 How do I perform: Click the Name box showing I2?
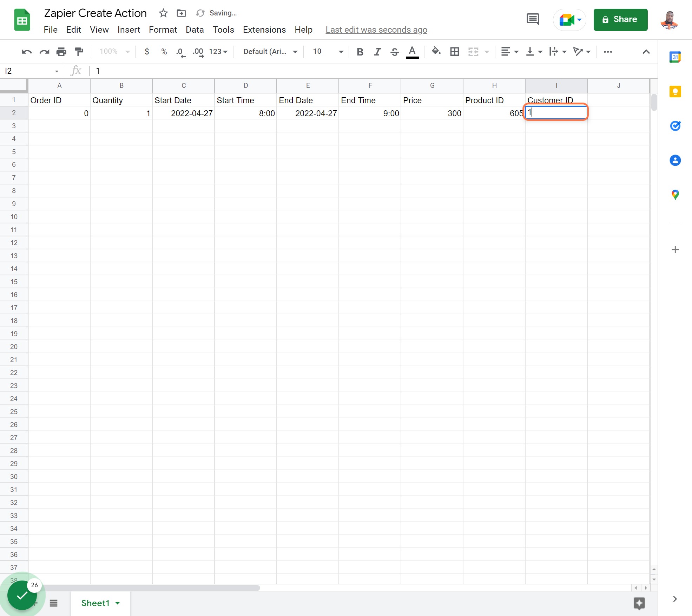[x=31, y=71]
